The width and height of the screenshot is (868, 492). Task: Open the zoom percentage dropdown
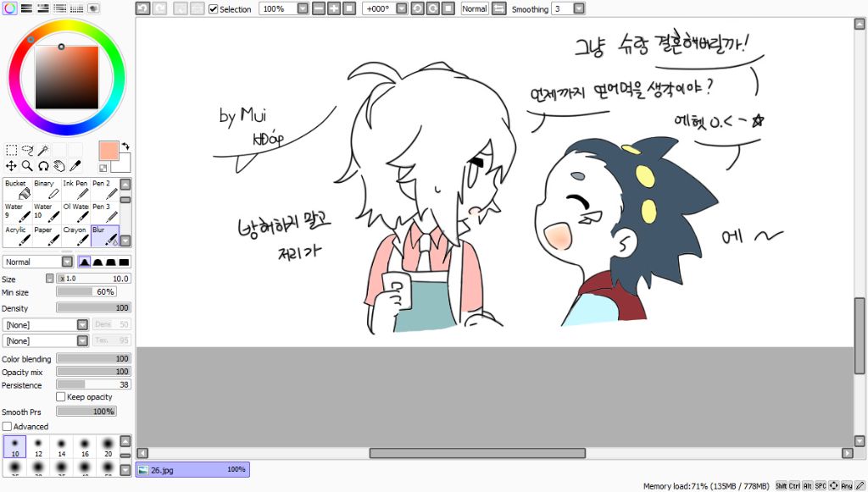click(303, 8)
